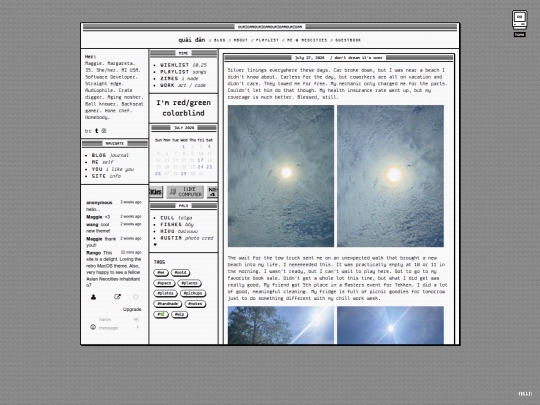Open the left sun halo sky photo
Image resolution: width=540 pixels, height=405 pixels.
[x=281, y=176]
